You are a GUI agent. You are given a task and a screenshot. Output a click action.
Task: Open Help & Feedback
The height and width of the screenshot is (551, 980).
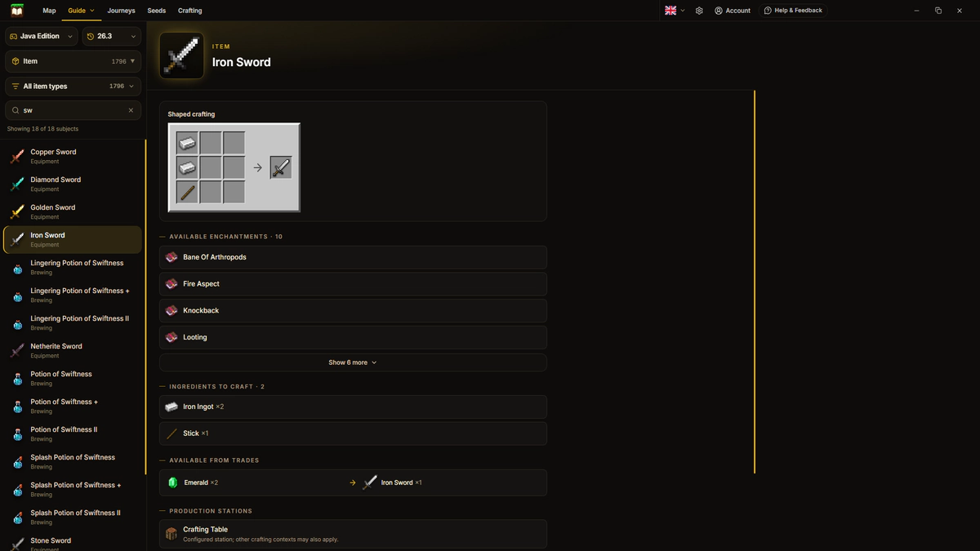tap(793, 11)
